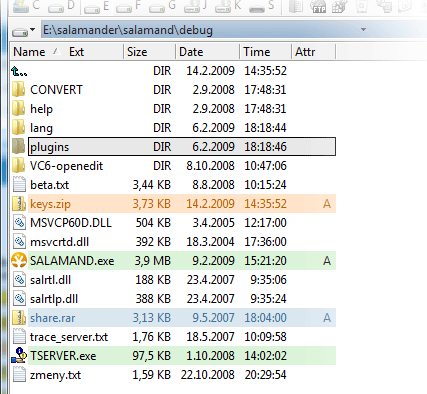Switch to drive E in the drive bar
The height and width of the screenshot is (394, 427).
click(x=97, y=6)
